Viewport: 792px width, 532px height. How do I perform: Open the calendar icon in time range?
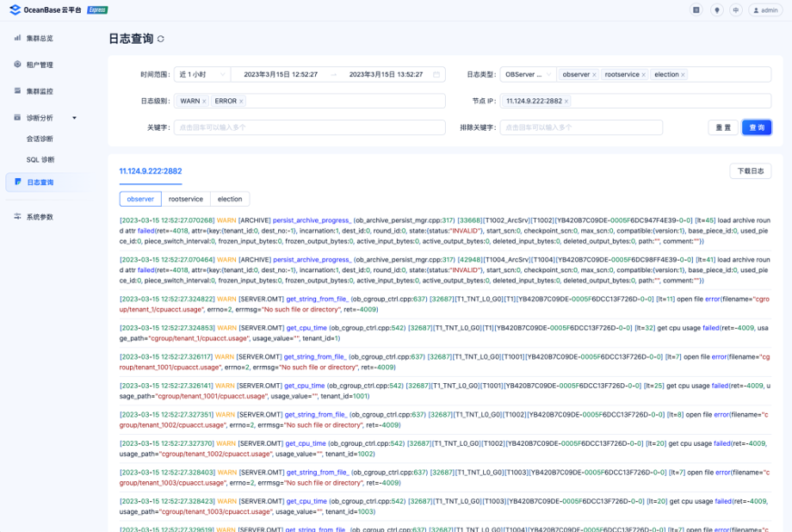(436, 74)
